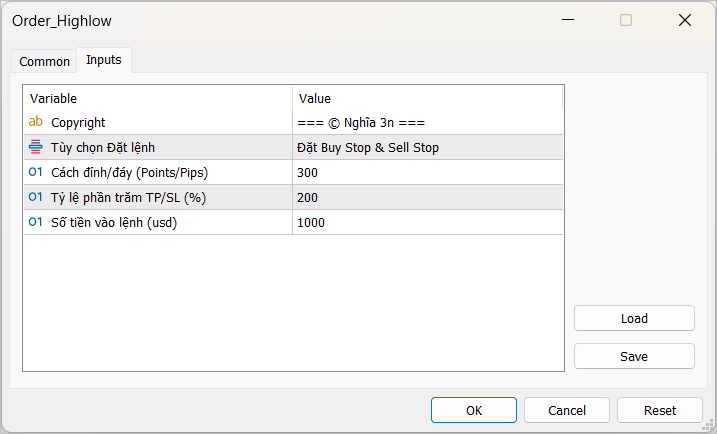
Task: Switch to the Common tab
Action: pos(45,61)
